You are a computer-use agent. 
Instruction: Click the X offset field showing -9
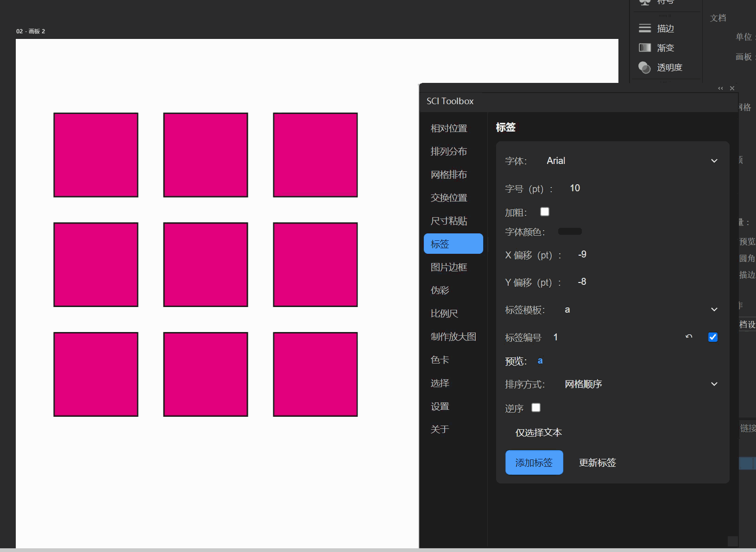point(582,254)
